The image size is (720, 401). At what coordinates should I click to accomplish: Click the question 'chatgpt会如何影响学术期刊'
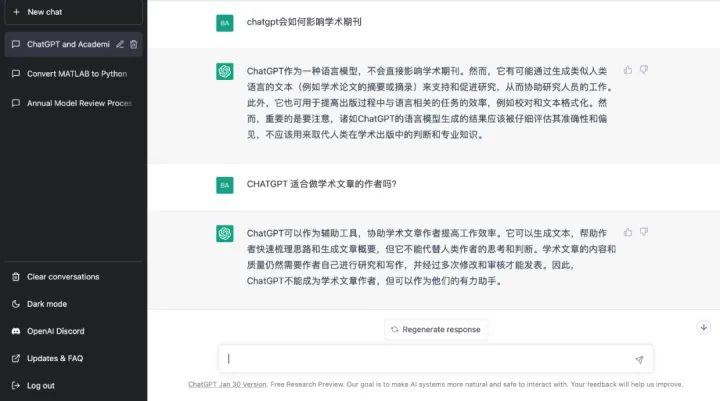tap(304, 22)
